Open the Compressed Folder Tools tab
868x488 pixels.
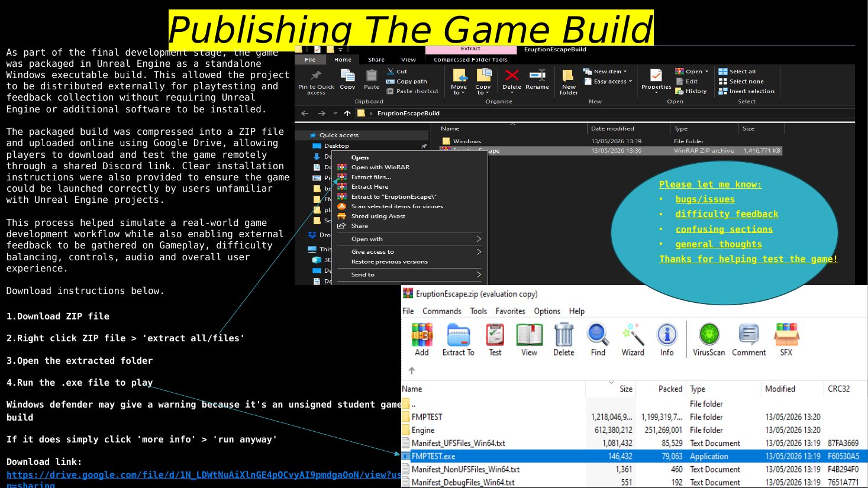click(x=470, y=60)
